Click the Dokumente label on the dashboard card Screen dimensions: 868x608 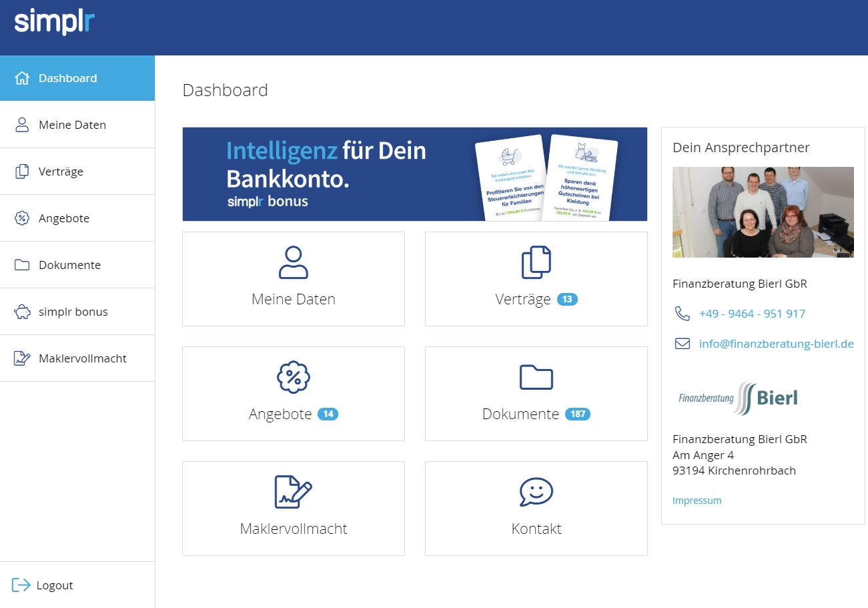520,414
